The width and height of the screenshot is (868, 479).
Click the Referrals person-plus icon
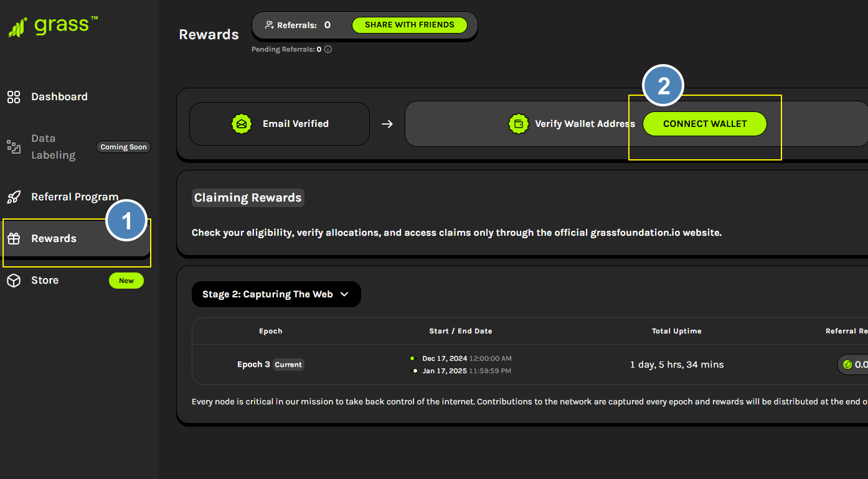click(x=270, y=25)
